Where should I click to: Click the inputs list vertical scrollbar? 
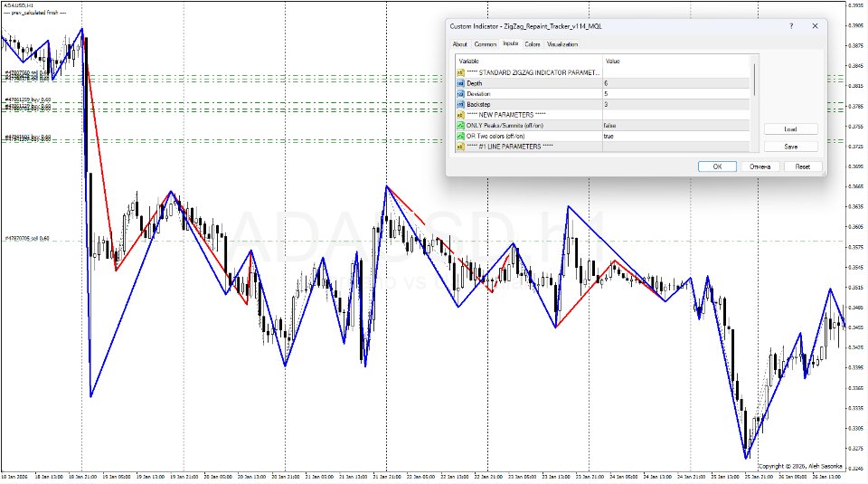[x=754, y=102]
